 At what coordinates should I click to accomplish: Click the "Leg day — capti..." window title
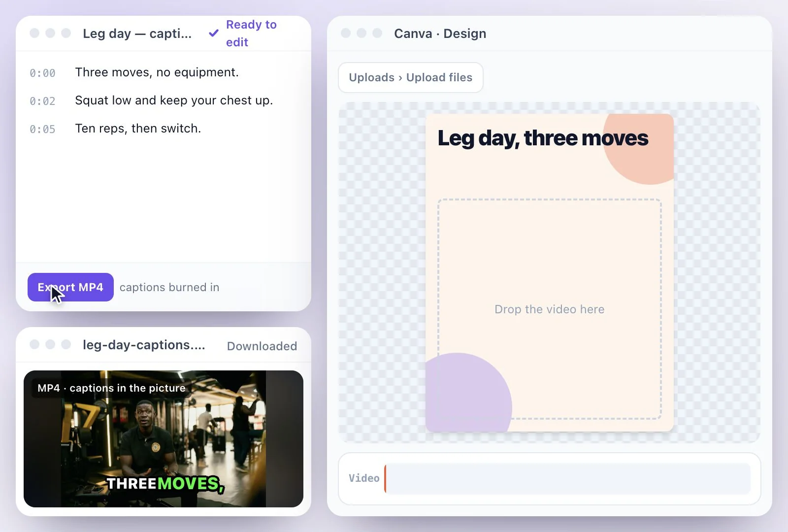point(137,33)
